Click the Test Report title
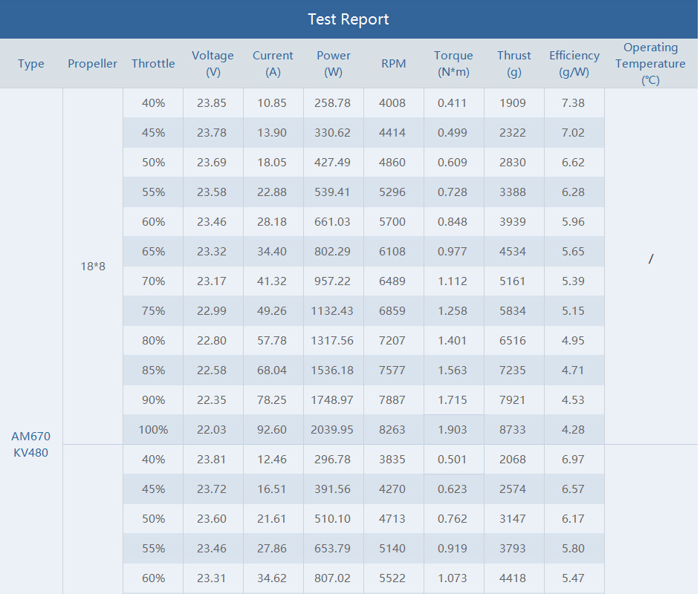The image size is (700, 594). click(x=349, y=19)
